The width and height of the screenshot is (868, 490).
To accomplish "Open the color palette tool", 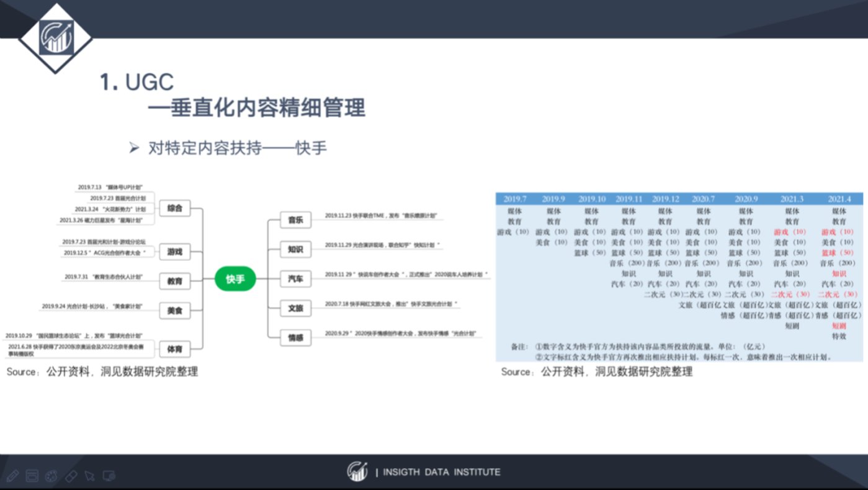I will coord(51,476).
